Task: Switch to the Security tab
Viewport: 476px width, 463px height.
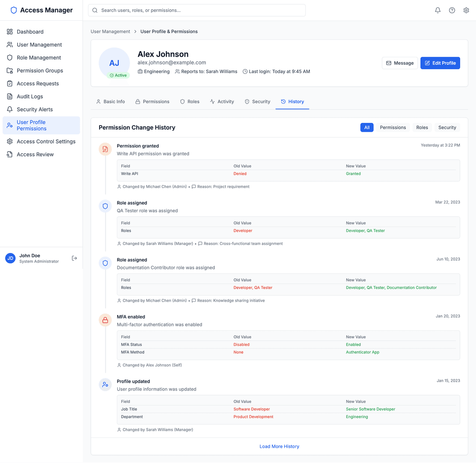Action: (x=257, y=101)
